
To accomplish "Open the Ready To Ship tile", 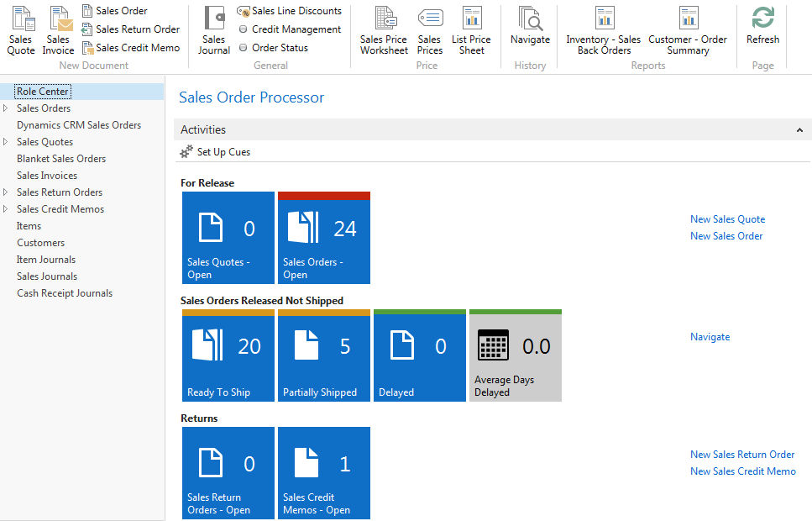I will coord(228,355).
